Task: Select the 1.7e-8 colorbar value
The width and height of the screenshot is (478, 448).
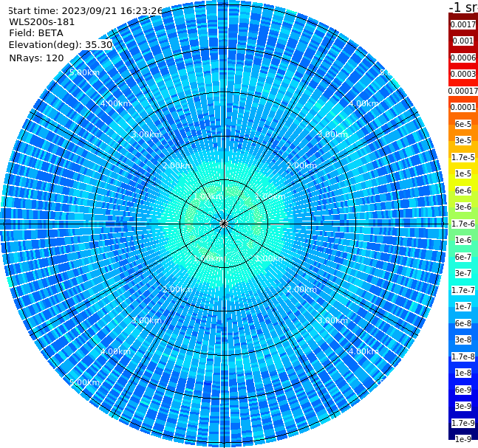Action: (463, 356)
